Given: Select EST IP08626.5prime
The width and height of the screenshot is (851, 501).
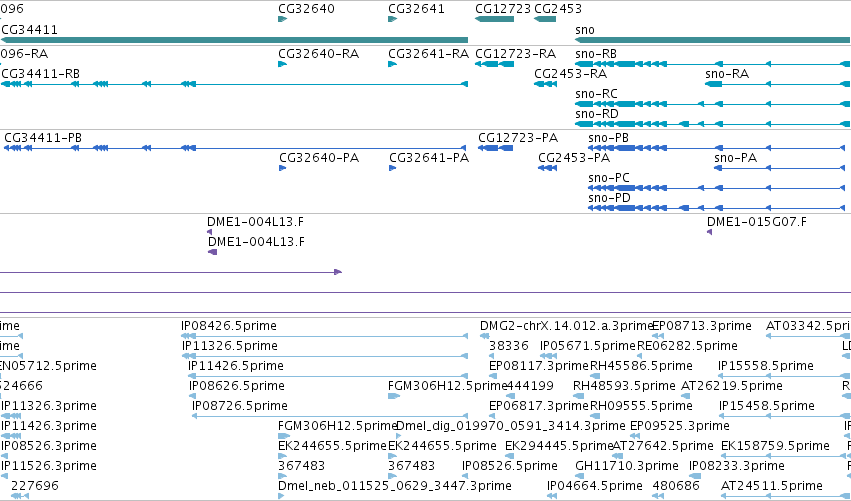Looking at the screenshot, I should (x=237, y=386).
